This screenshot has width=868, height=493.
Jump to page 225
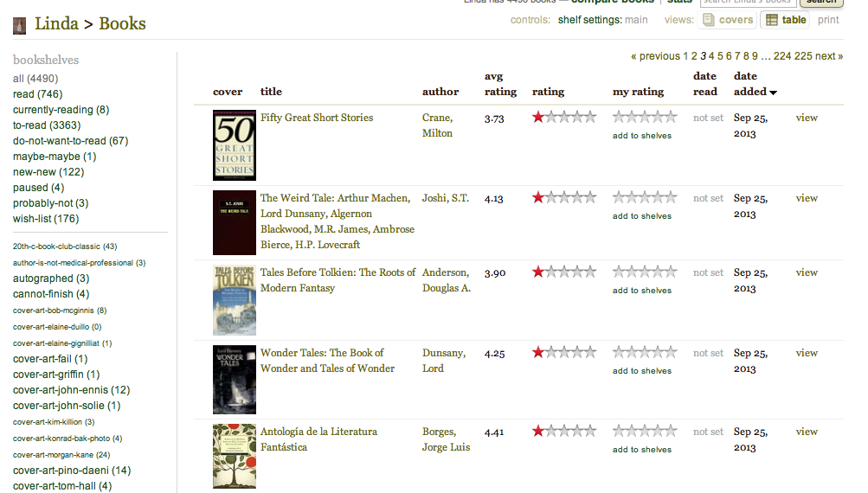coord(803,56)
